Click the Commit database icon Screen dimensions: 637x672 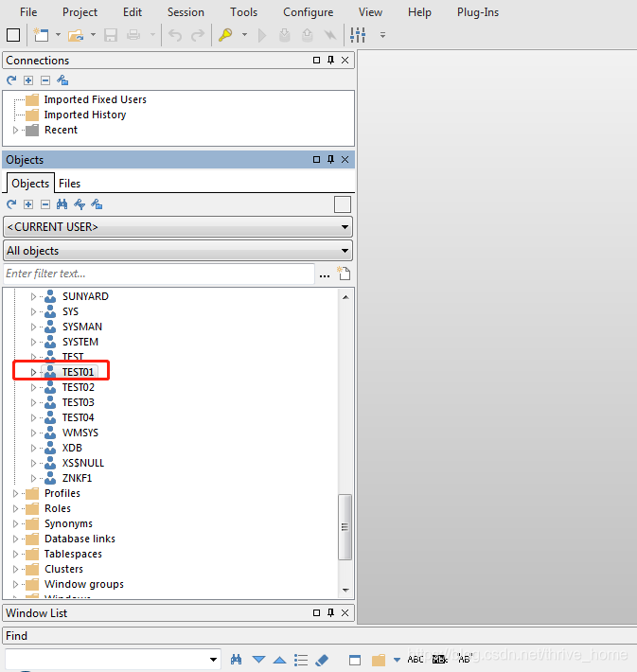(285, 35)
